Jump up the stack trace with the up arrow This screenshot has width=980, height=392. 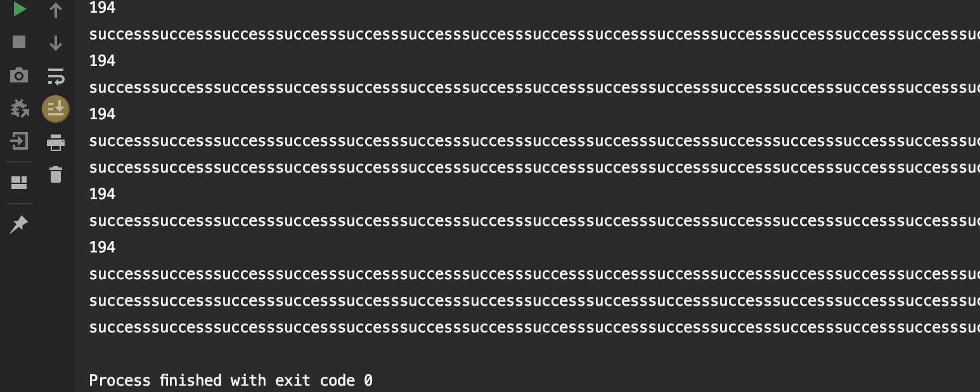pyautogui.click(x=56, y=10)
